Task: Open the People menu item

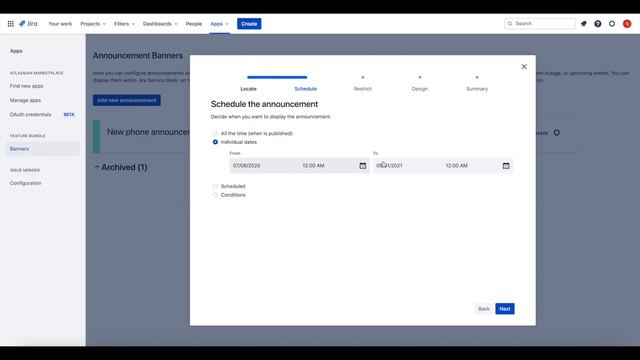Action: pos(194,24)
